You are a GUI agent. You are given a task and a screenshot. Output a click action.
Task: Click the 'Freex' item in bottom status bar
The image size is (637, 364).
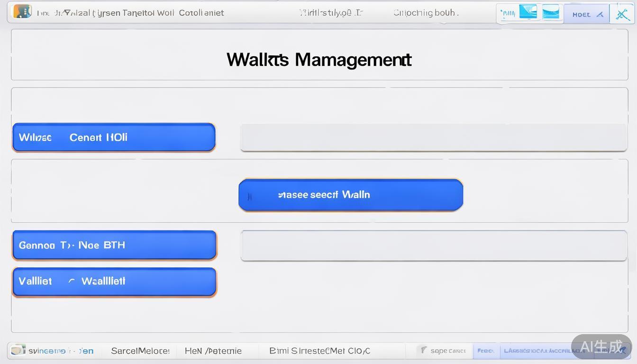[x=486, y=351]
